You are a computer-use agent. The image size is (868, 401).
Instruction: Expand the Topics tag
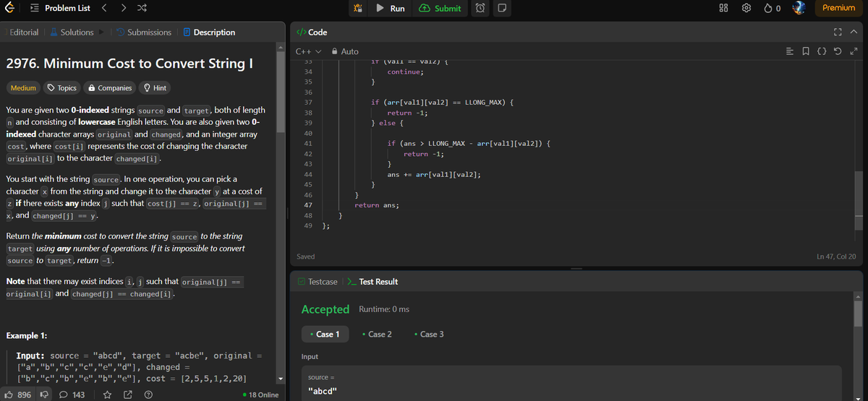pos(61,88)
